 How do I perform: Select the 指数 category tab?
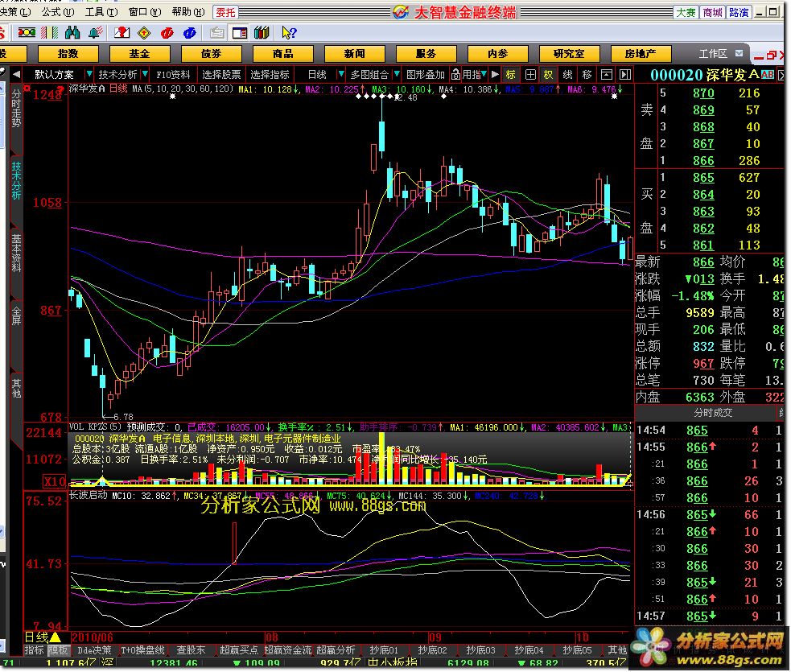(x=68, y=53)
